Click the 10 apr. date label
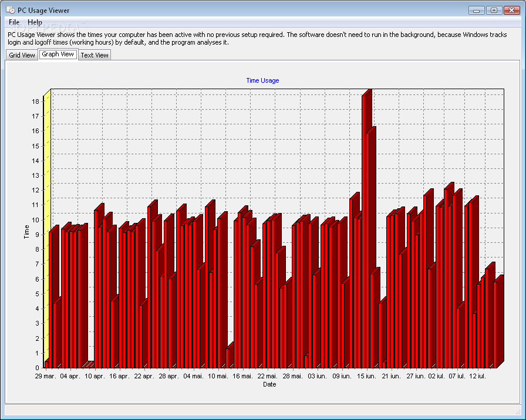 [95, 376]
